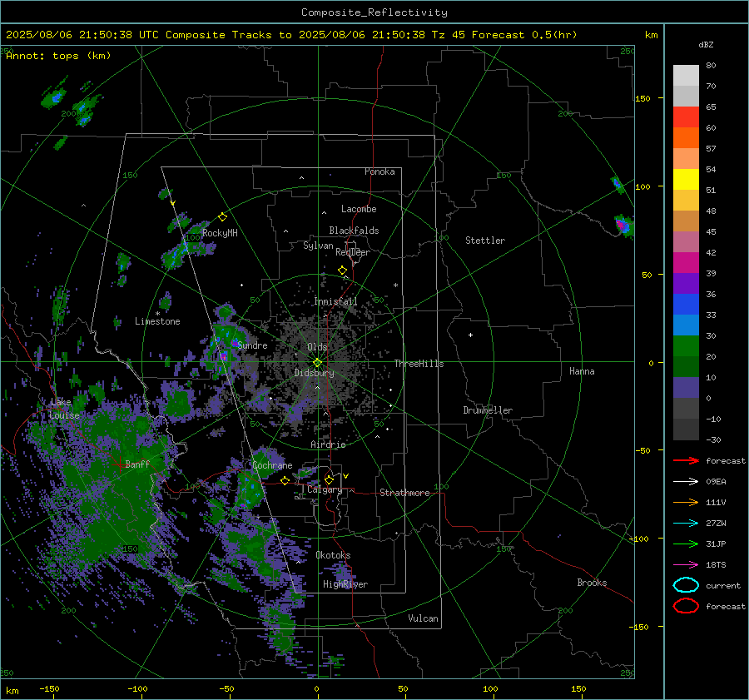Click the white 09EA arrow icon
This screenshot has width=749, height=700.
point(686,482)
